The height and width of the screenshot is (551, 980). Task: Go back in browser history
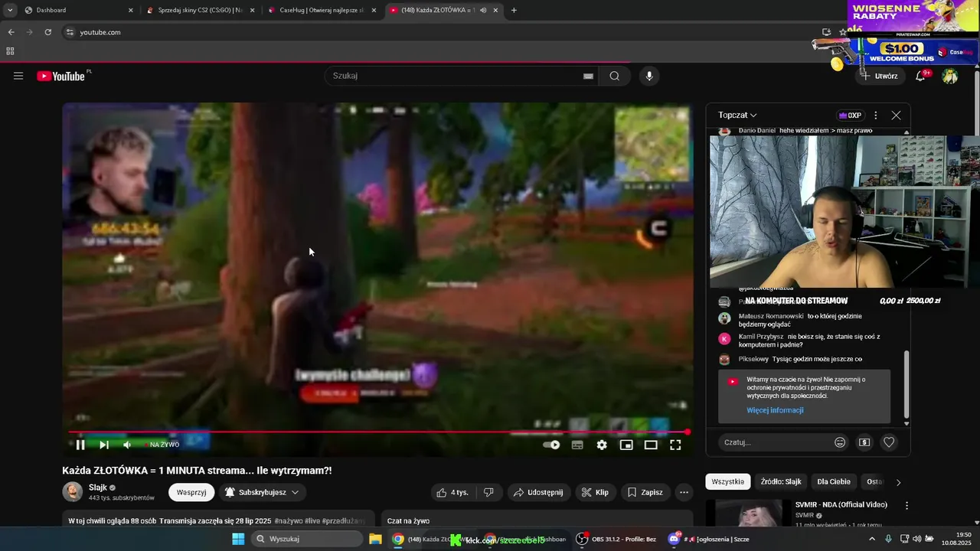click(11, 32)
